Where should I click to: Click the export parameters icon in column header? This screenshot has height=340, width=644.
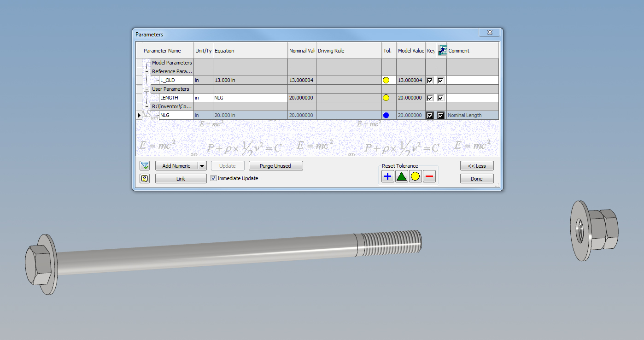click(442, 50)
